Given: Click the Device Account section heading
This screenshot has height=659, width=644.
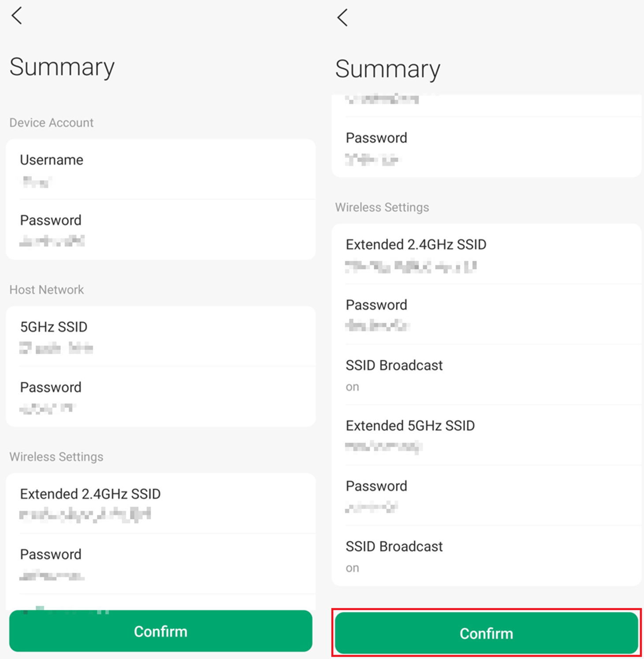Looking at the screenshot, I should [x=52, y=123].
